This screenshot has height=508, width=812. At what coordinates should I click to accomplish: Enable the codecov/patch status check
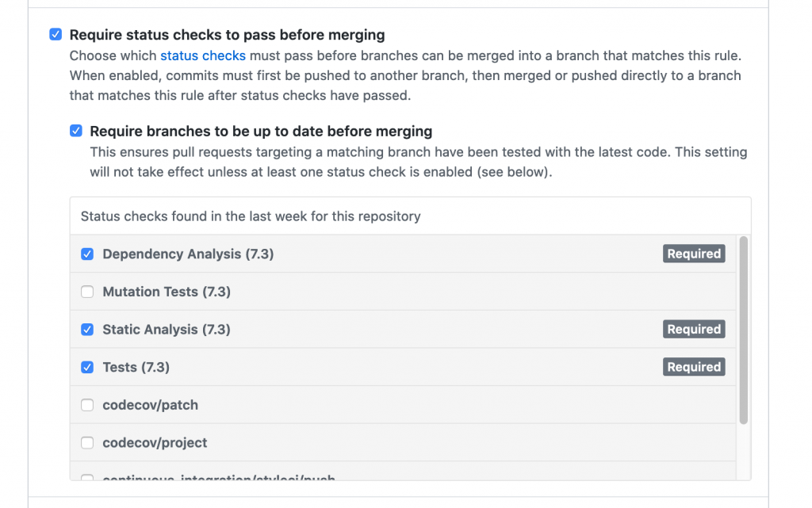87,404
